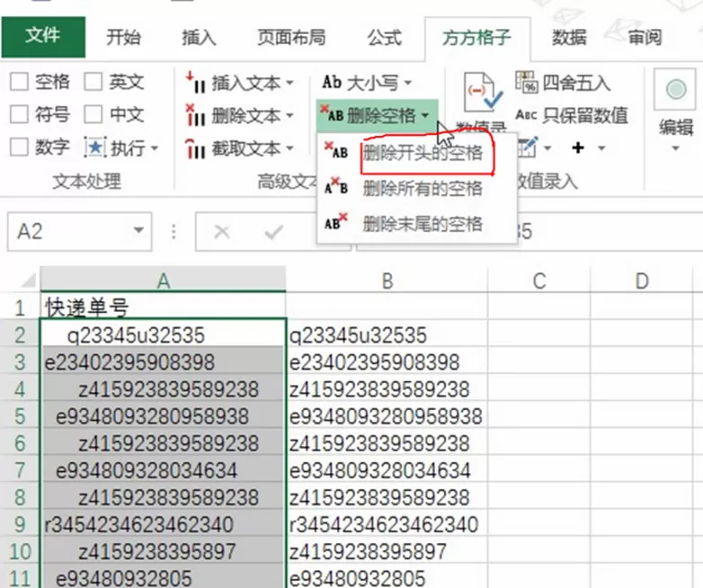Image resolution: width=703 pixels, height=588 pixels.
Task: Open the 页面布局 ribbon tab
Action: pos(291,37)
